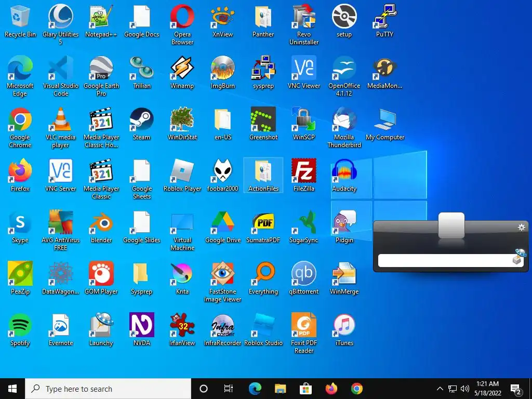Viewport: 532px width, 399px height.
Task: Select the WinDirStat tree icon
Action: click(x=182, y=124)
